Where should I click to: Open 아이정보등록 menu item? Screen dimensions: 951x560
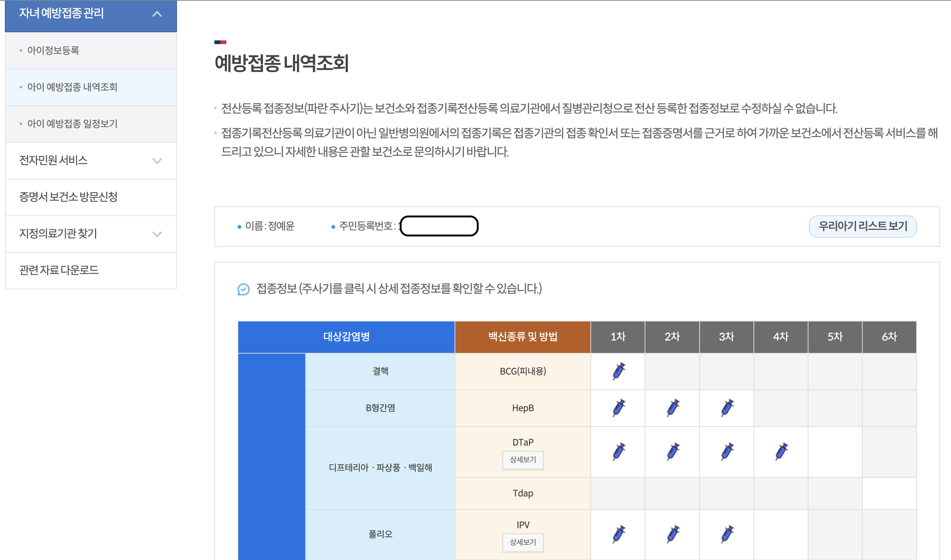click(53, 50)
